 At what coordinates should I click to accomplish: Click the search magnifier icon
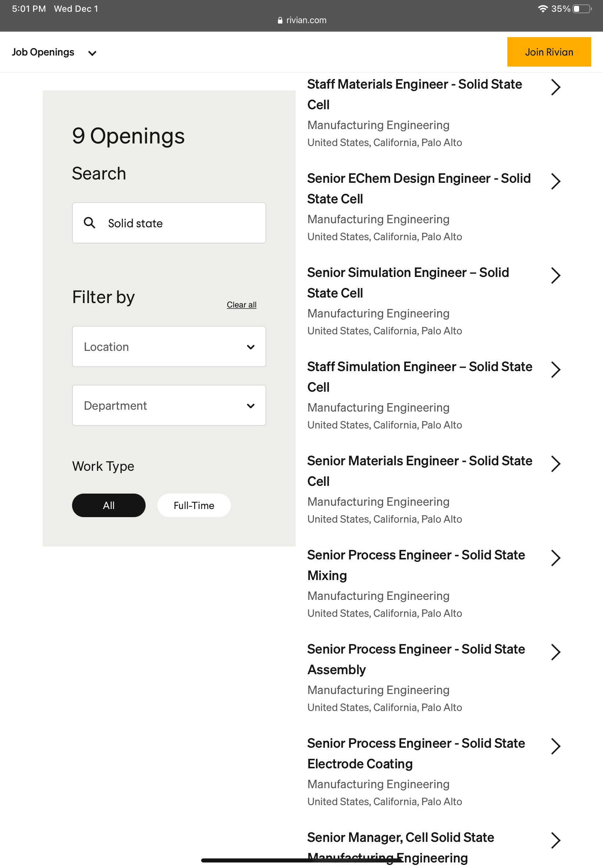click(x=90, y=223)
